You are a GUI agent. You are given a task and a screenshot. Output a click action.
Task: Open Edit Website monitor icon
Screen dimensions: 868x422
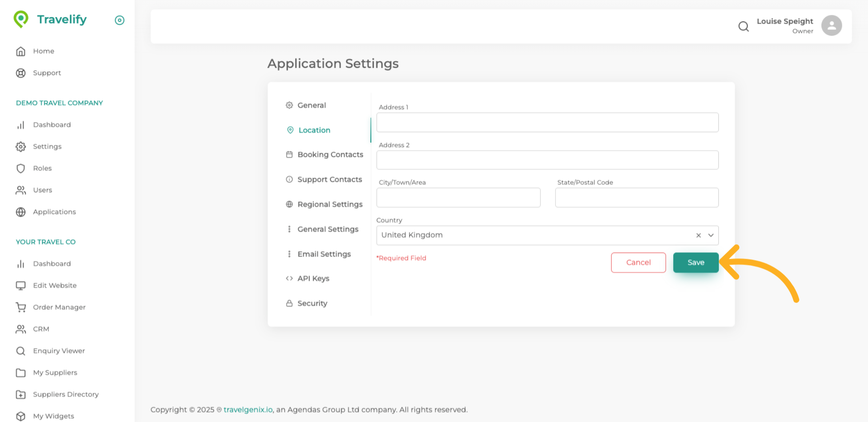click(21, 286)
